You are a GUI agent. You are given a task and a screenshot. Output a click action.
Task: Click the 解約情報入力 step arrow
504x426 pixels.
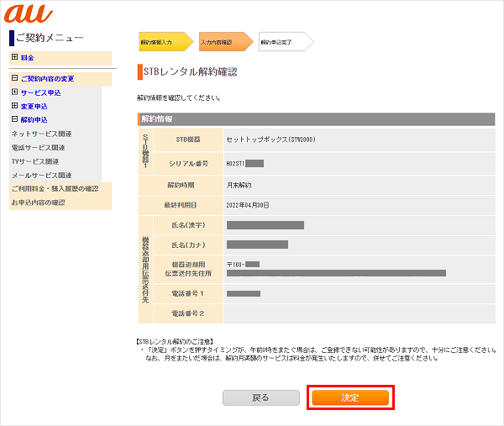(165, 41)
